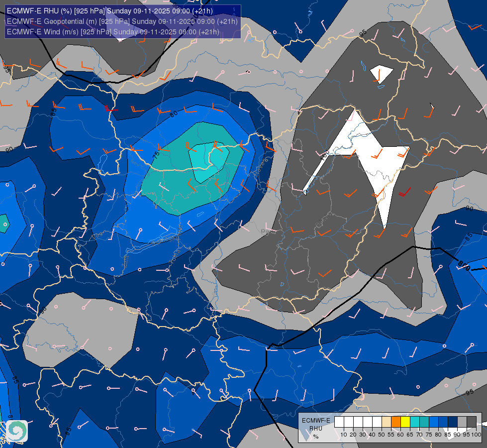The height and width of the screenshot is (448, 487).
Task: Click the '800' geopotential contour label
Action: (464, 266)
